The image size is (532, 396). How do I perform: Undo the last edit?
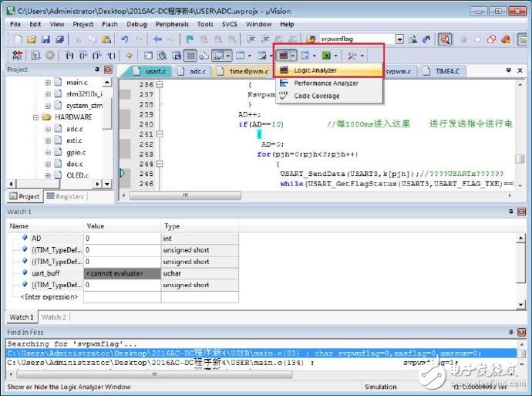(124, 39)
